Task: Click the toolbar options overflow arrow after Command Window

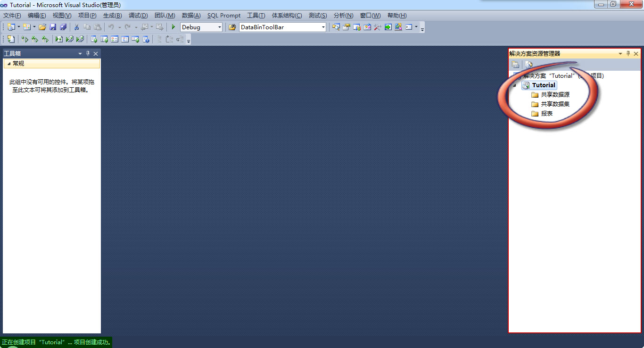Action: pos(422,29)
